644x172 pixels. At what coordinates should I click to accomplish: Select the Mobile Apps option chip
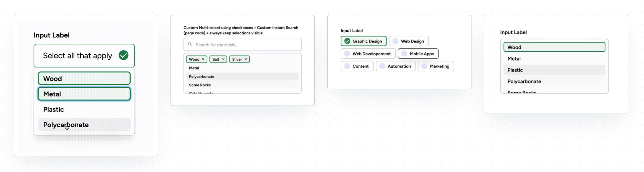[418, 54]
